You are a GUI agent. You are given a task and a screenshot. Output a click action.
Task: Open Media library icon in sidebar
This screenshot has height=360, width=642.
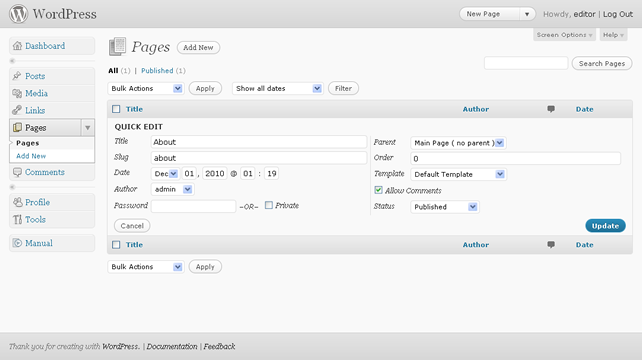coord(17,93)
